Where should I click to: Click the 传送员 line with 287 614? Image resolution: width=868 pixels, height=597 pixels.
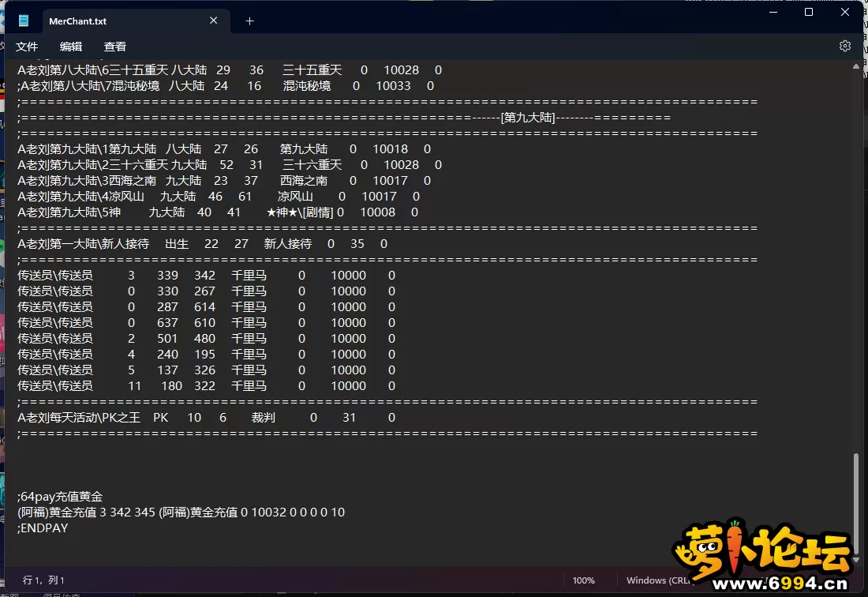tap(206, 307)
